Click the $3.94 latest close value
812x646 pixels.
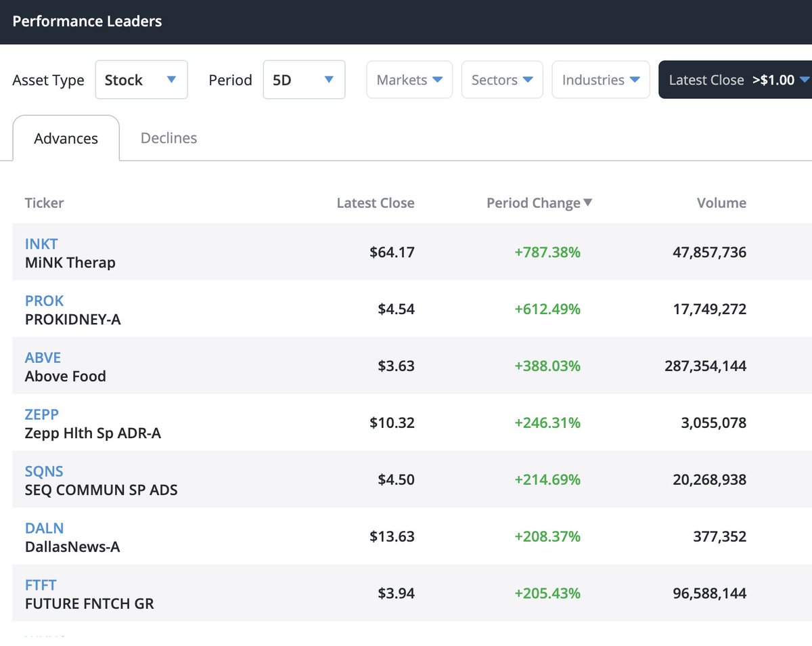tap(396, 594)
